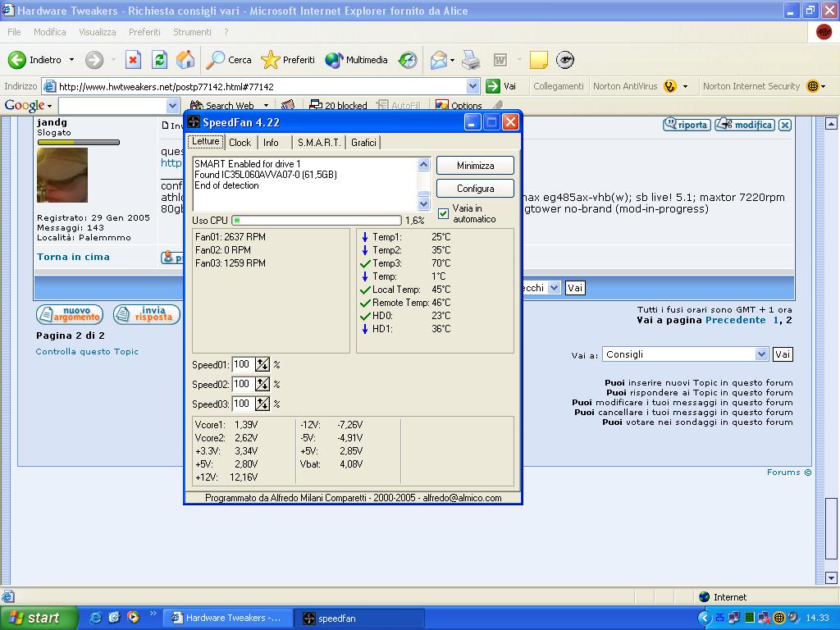The image size is (840, 630).
Task: Open Modifica menu in Internet Explorer
Action: click(x=49, y=32)
